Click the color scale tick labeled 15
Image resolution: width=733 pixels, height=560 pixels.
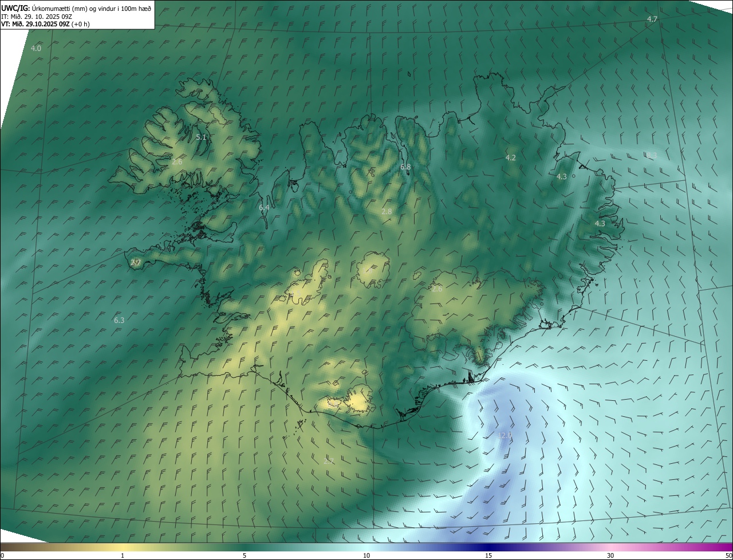[x=488, y=556]
